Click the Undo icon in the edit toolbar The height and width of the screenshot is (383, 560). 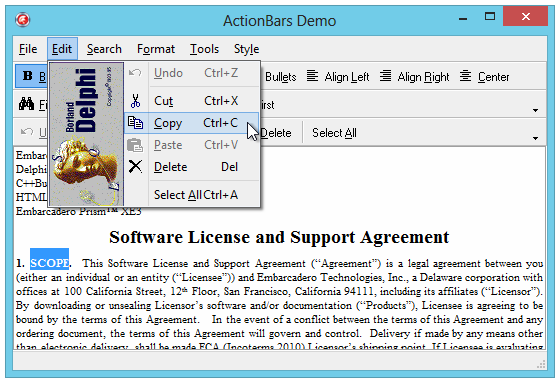click(27, 131)
